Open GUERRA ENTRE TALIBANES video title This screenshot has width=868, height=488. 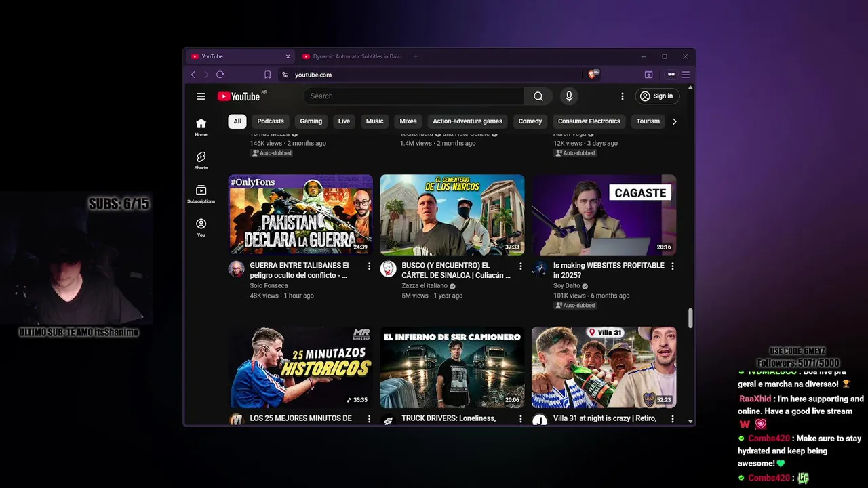[299, 270]
